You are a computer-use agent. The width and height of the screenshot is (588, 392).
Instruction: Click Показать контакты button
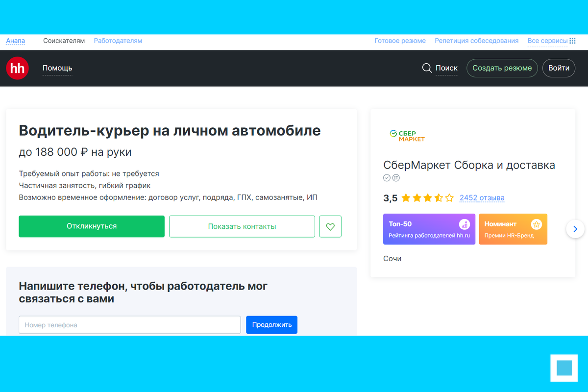coord(242,226)
